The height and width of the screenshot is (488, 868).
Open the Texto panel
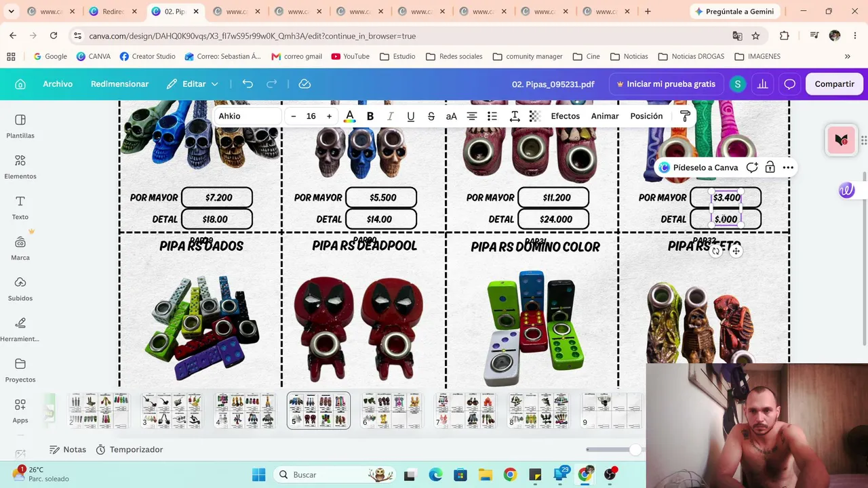click(x=20, y=207)
